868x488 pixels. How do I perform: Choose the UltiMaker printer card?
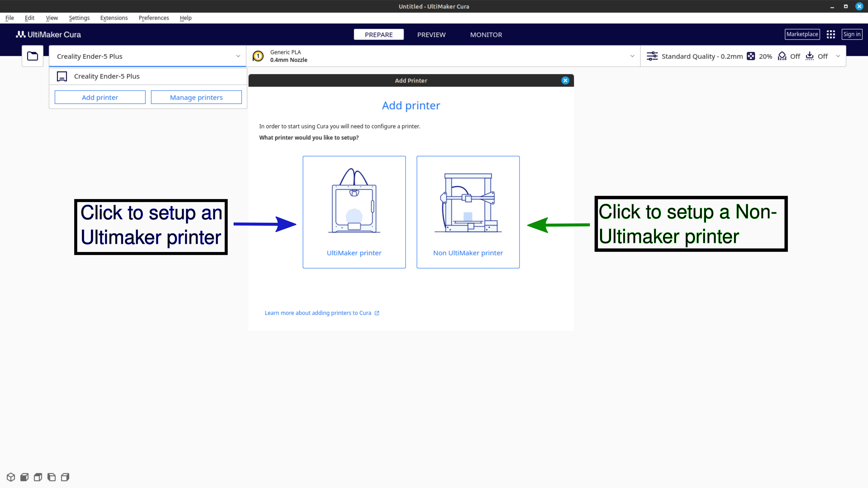click(354, 212)
